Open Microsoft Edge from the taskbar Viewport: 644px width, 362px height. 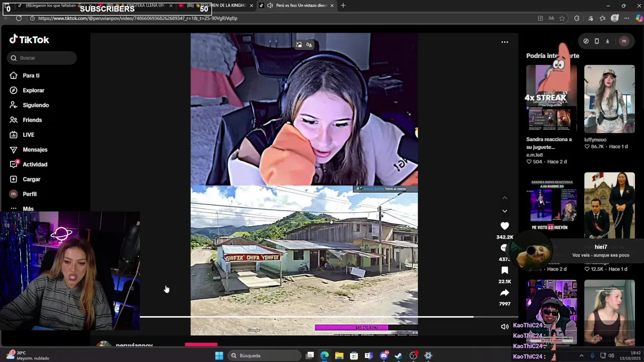pyautogui.click(x=325, y=356)
